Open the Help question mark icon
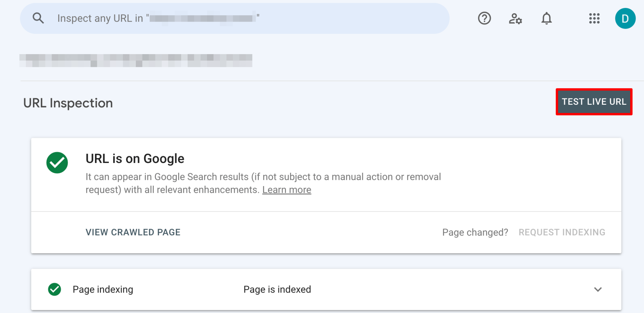 click(x=484, y=18)
